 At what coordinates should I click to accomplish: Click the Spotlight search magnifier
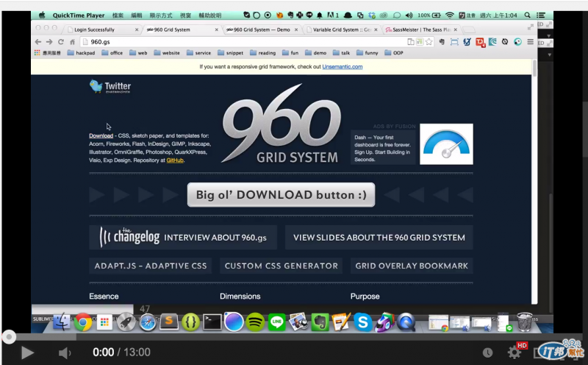coord(527,15)
